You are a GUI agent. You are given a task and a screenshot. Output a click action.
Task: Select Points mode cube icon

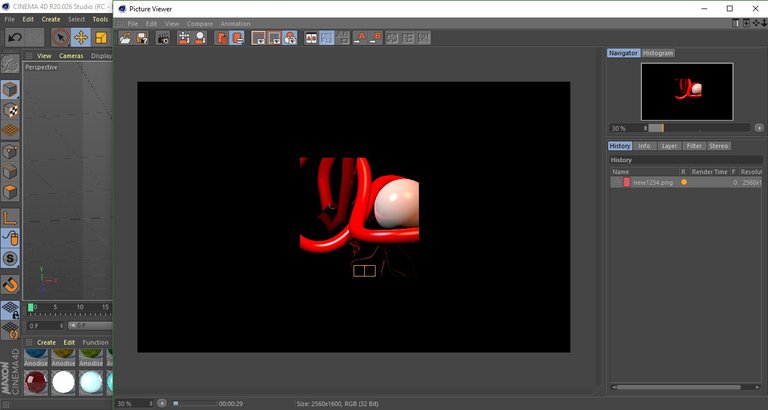click(10, 152)
